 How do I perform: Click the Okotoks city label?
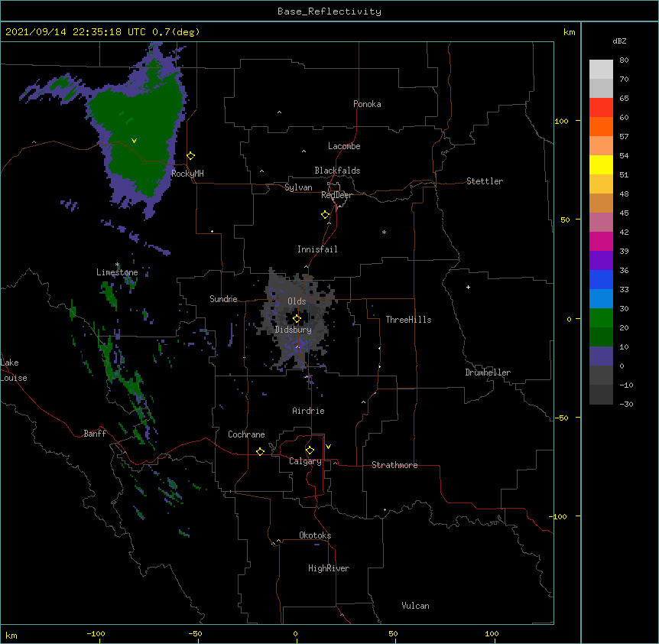point(315,535)
